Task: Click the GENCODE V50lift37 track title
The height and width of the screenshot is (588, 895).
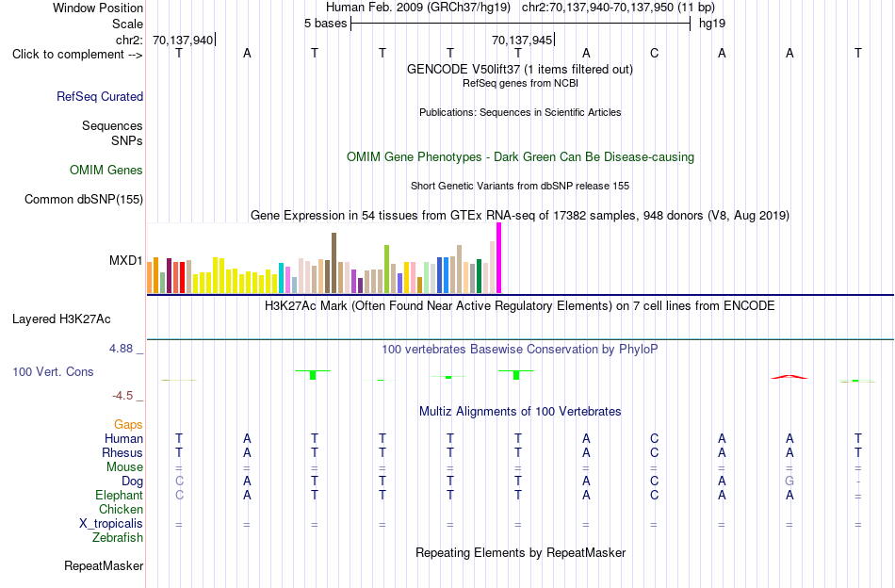Action: click(519, 69)
